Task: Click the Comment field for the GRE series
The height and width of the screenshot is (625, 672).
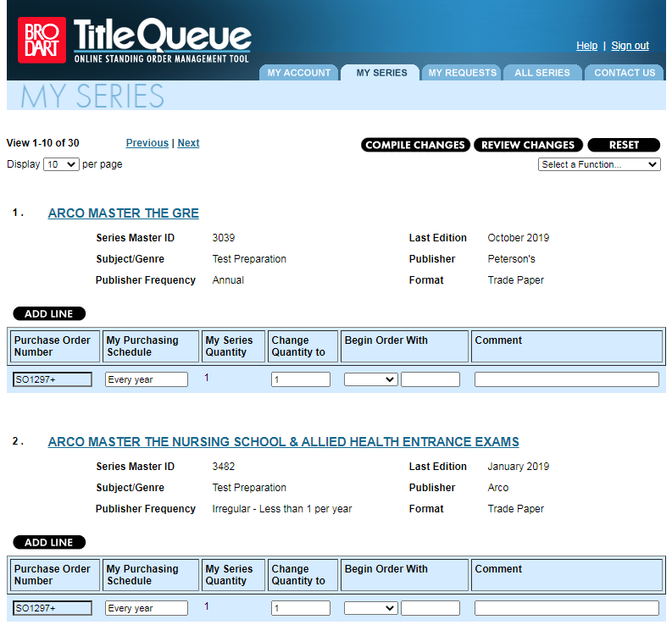Action: coord(566,379)
